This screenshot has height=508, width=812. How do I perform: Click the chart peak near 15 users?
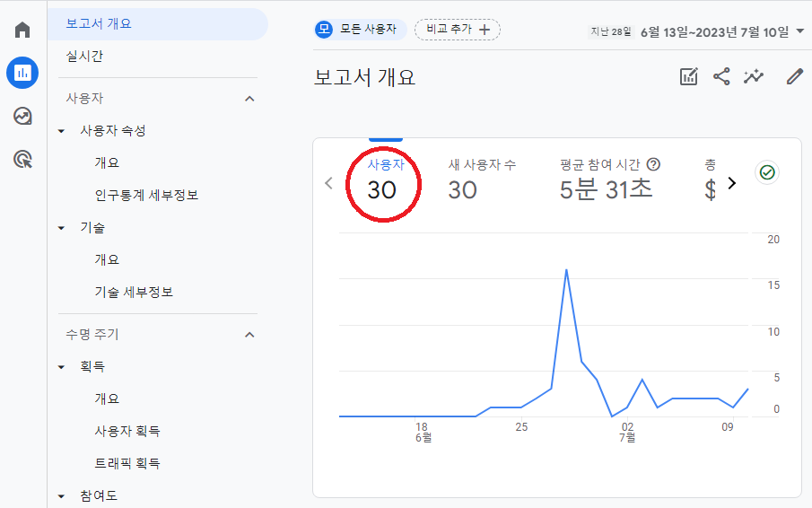point(566,270)
